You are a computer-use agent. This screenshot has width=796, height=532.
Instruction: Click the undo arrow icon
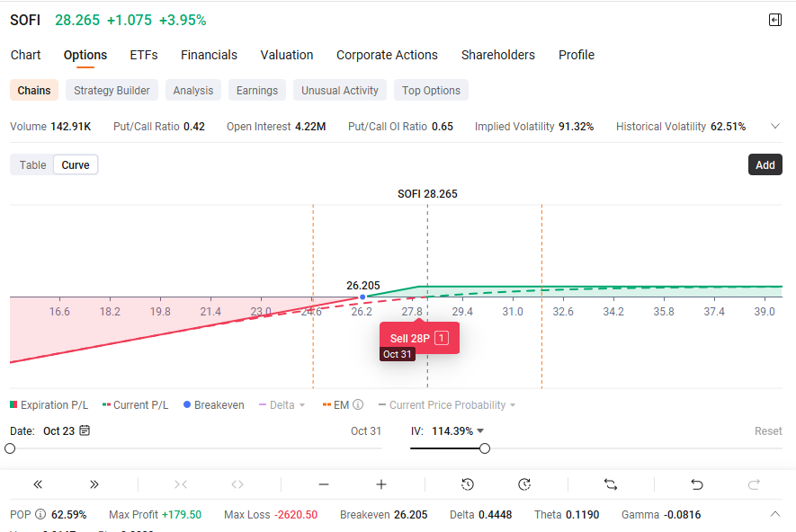697,484
